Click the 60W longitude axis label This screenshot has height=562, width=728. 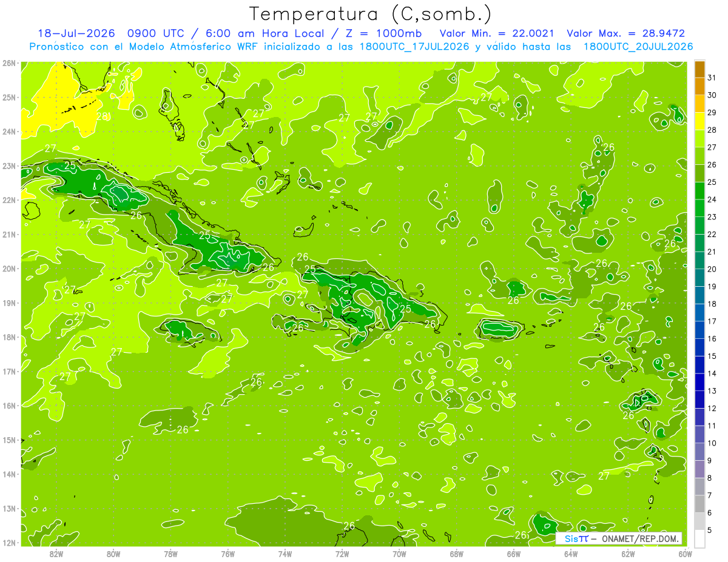click(685, 554)
